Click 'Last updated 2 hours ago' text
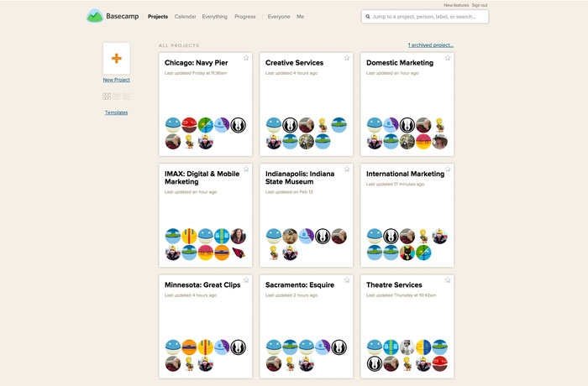588x386 pixels. (x=291, y=295)
